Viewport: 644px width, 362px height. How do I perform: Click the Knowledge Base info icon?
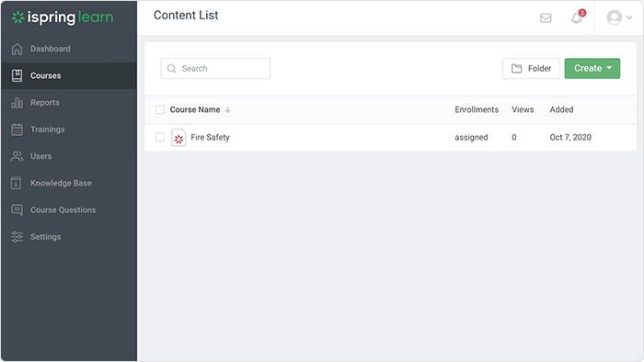16,183
